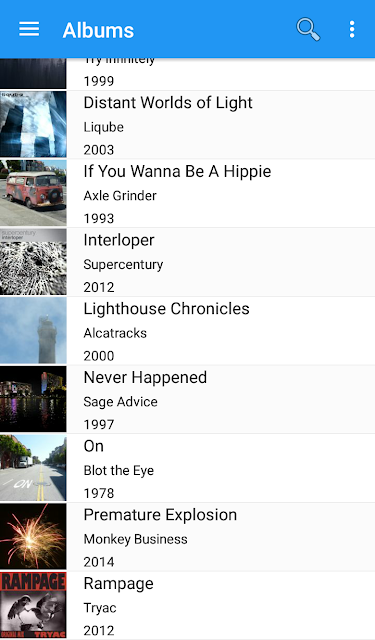This screenshot has height=640, width=375.
Task: Tap the search magnifier icon
Action: pyautogui.click(x=308, y=29)
